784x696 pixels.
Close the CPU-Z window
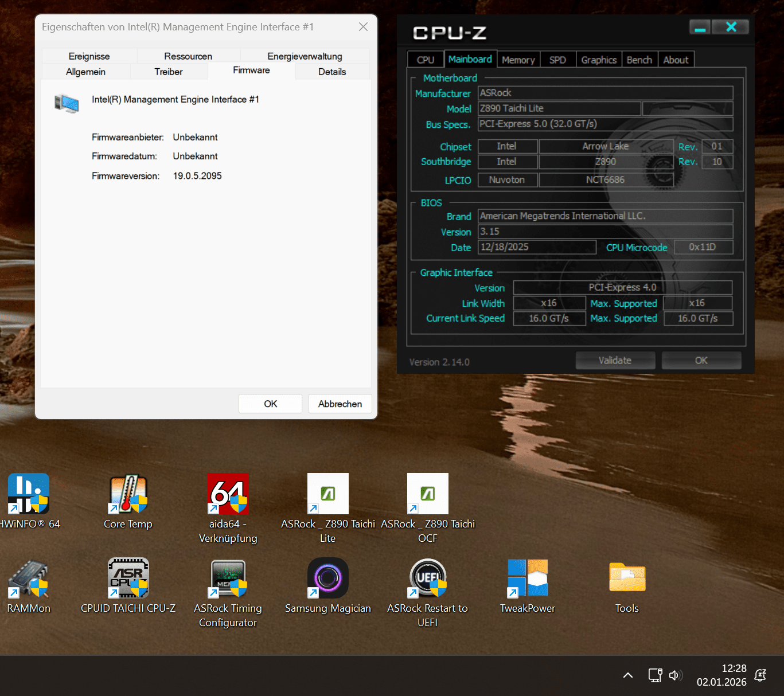(731, 27)
